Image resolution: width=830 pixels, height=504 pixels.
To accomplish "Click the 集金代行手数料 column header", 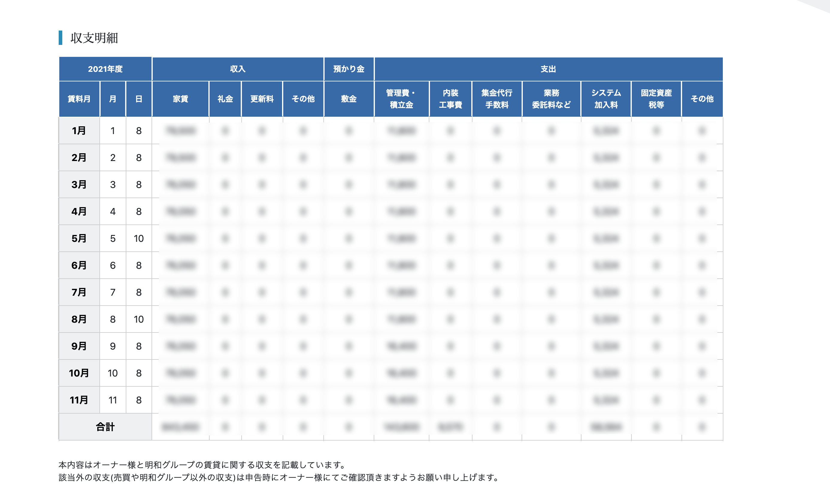I will tap(497, 99).
